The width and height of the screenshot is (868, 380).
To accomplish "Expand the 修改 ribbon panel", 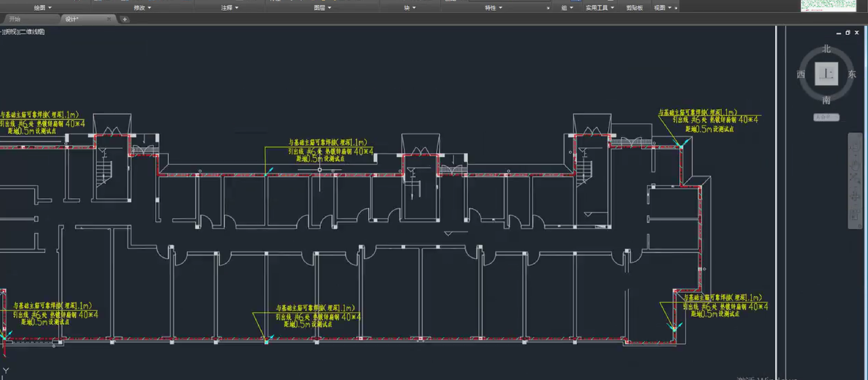I will click(x=142, y=7).
